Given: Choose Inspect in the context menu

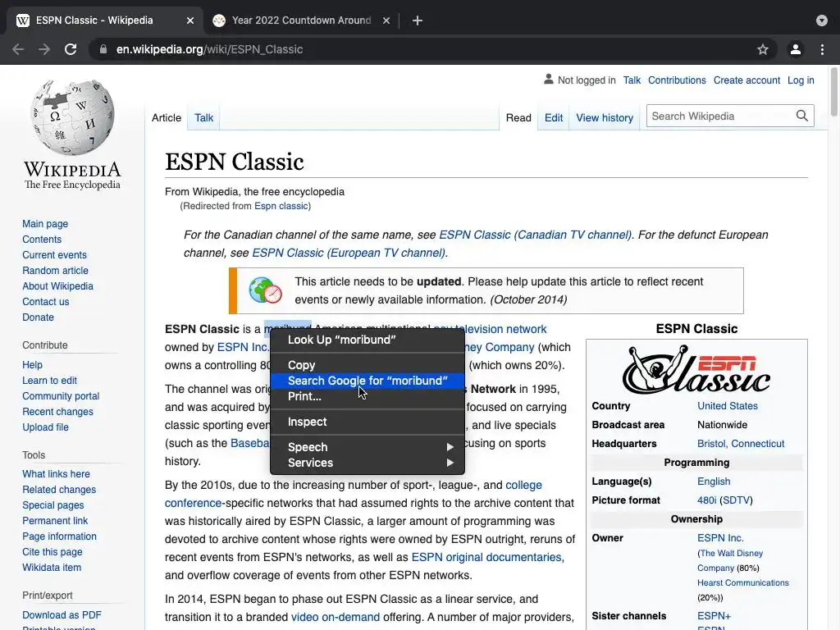Looking at the screenshot, I should click(x=367, y=422).
